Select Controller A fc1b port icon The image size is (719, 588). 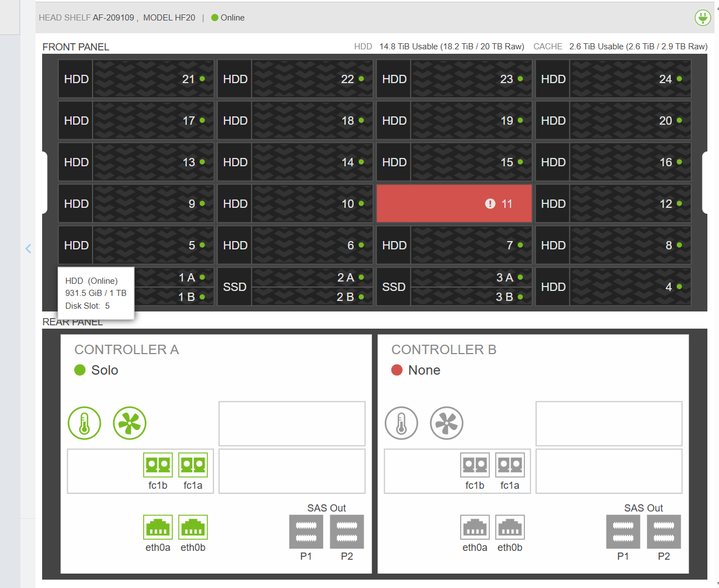click(x=158, y=465)
